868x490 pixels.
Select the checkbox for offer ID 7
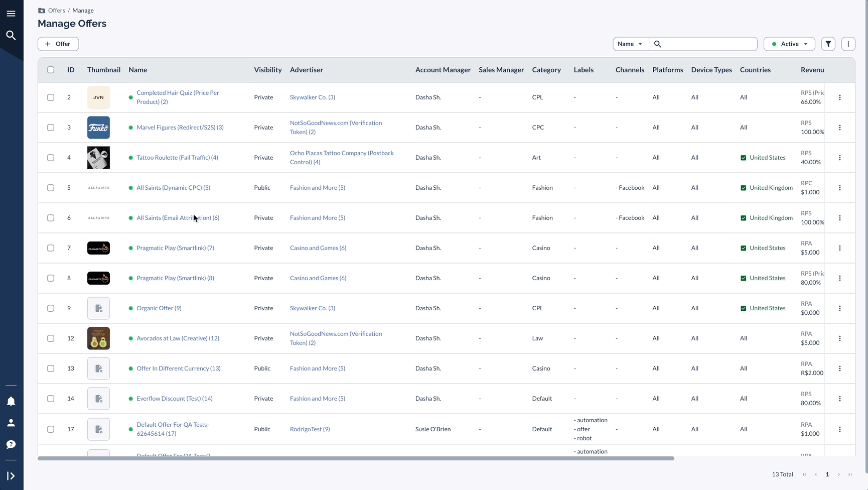coord(51,248)
